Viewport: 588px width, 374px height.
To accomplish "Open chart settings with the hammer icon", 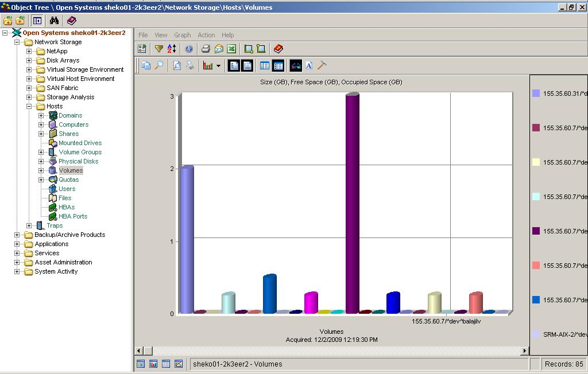I will pyautogui.click(x=322, y=65).
